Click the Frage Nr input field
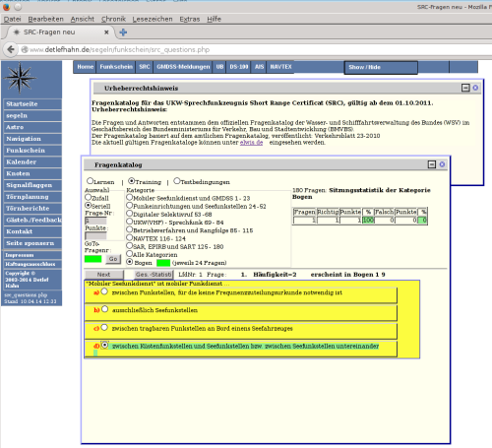This screenshot has width=492, height=448. [x=95, y=221]
